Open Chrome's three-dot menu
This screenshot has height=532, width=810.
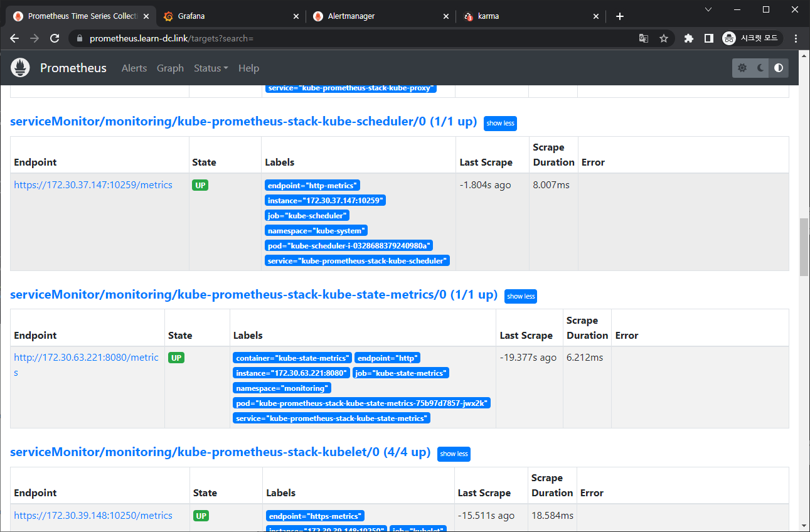coord(796,38)
